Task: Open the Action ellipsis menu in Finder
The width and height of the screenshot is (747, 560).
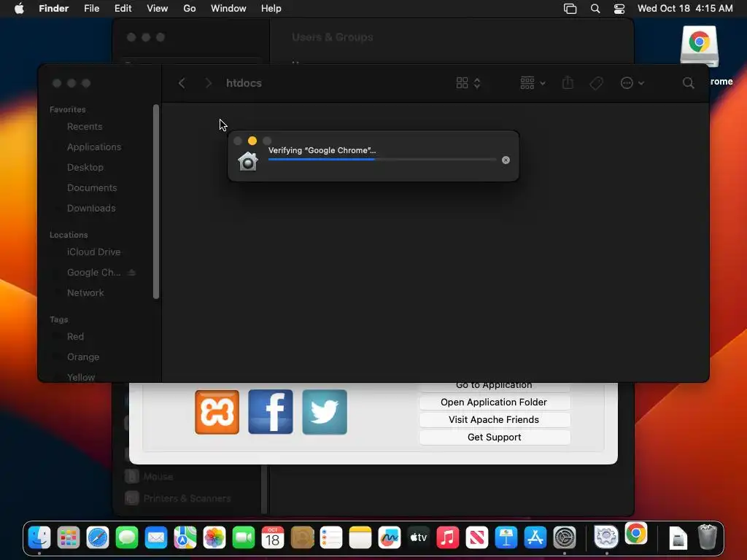Action: point(632,83)
